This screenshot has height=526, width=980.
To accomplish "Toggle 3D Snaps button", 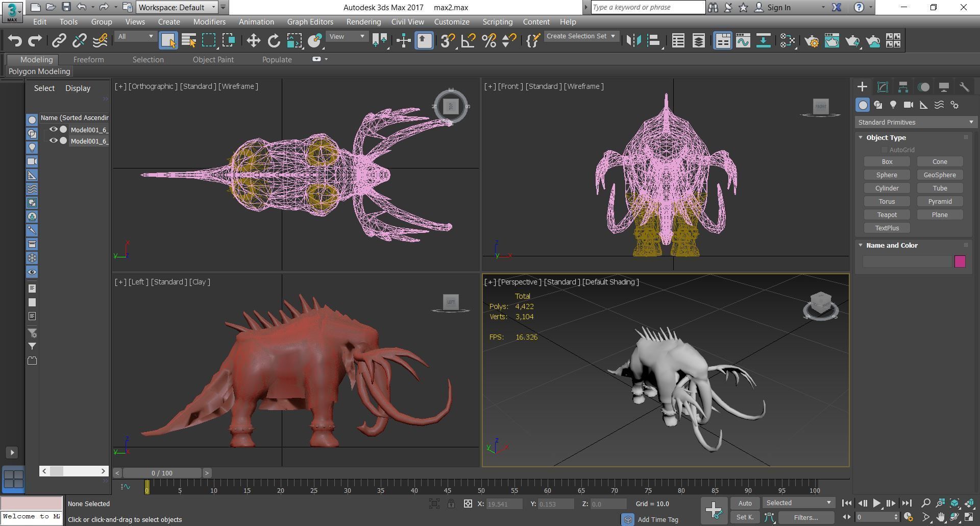I will (x=448, y=40).
